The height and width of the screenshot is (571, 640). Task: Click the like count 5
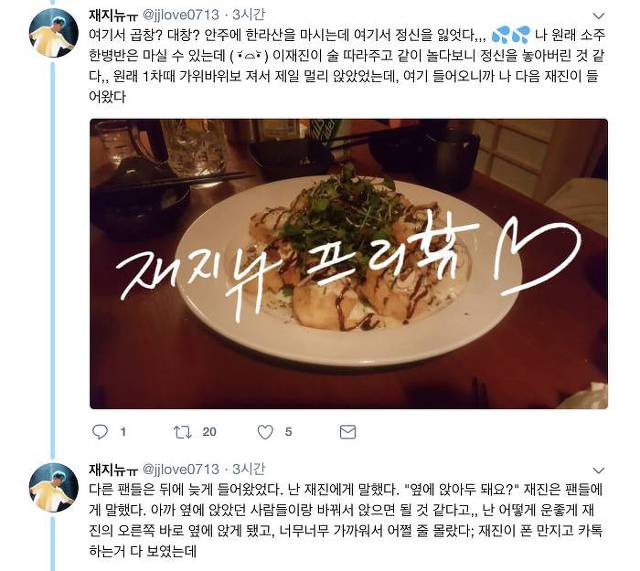click(289, 432)
